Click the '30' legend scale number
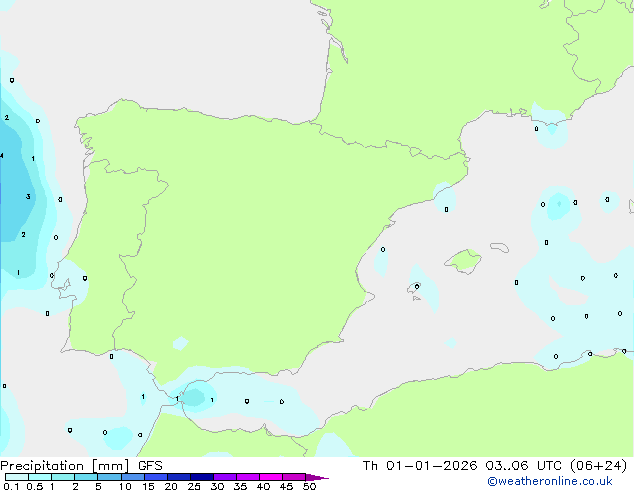Viewport: 634px width, 490px height. point(217,486)
